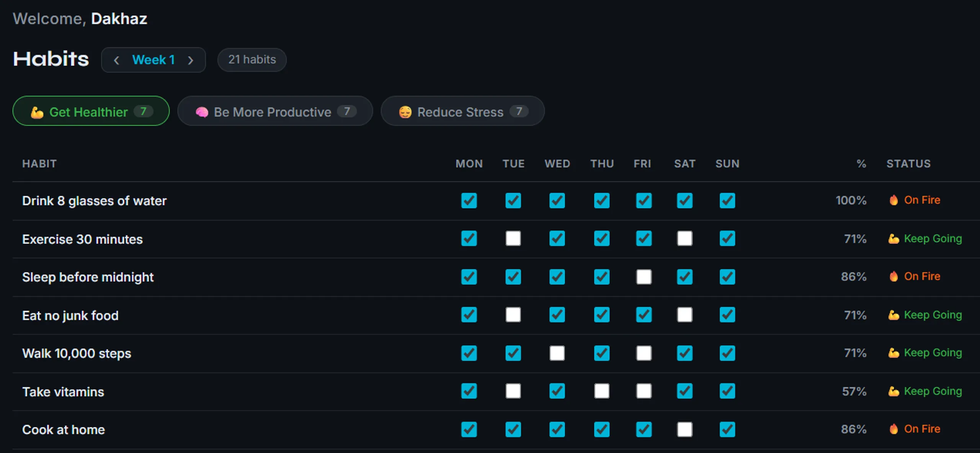980x453 pixels.
Task: Click the fire icon in Drink 8 glasses row
Action: pyautogui.click(x=893, y=200)
